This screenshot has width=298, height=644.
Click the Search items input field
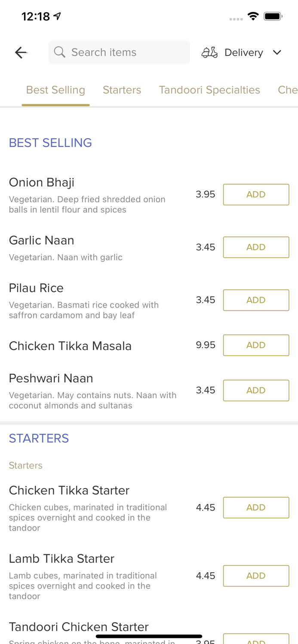119,52
